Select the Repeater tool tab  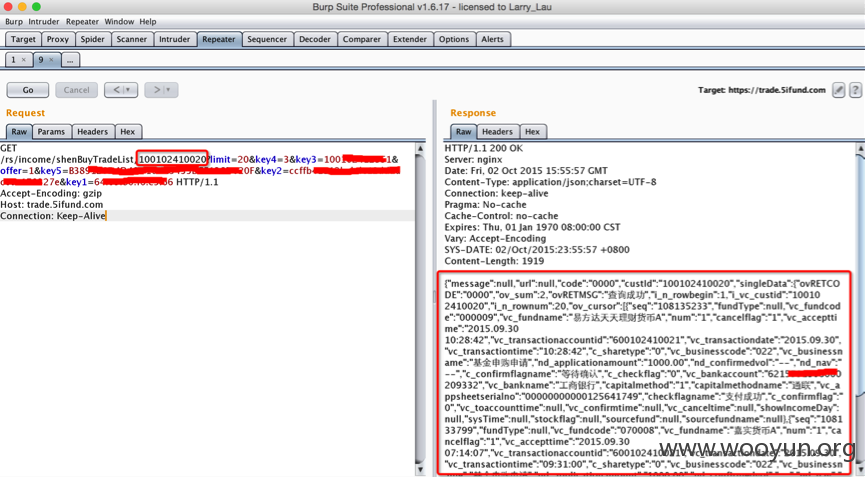[219, 39]
